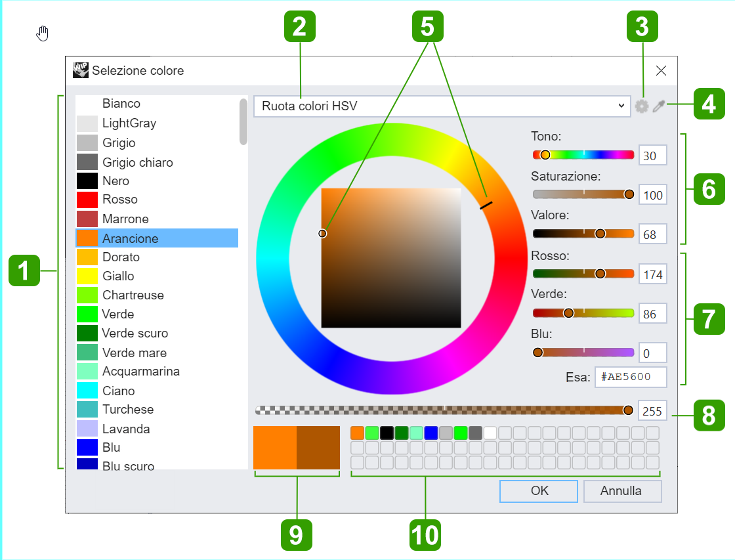Viewport: 735px width, 560px height.
Task: Click the black saved color swatch
Action: click(387, 433)
